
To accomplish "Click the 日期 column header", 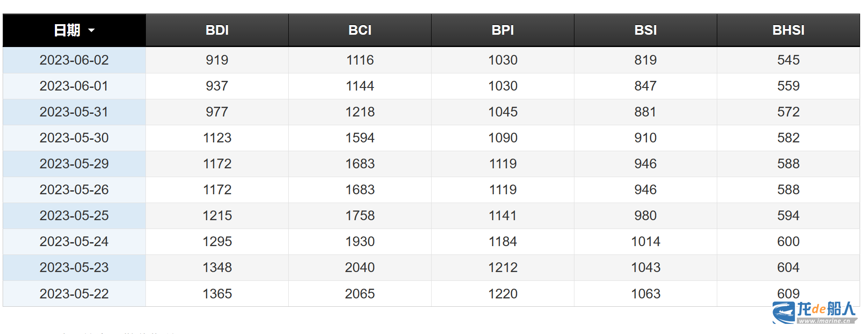I will click(74, 30).
